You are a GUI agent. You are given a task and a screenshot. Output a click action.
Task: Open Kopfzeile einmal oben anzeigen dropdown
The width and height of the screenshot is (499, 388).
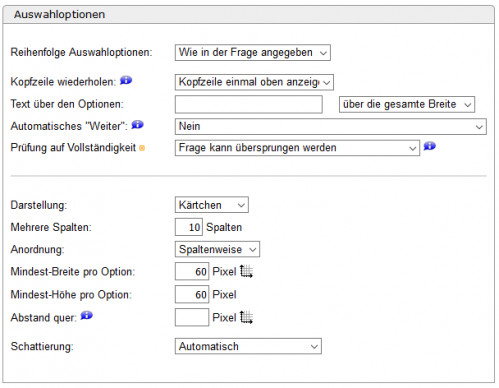point(254,82)
